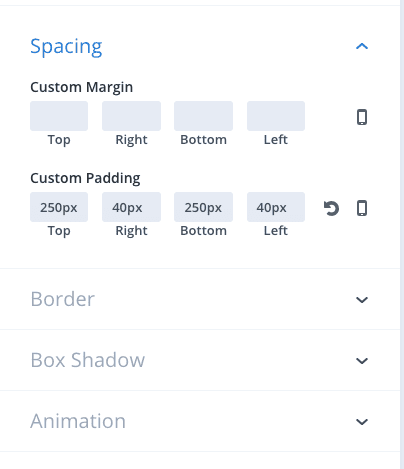Open responsive settings for Custom Margin
The height and width of the screenshot is (469, 404).
(362, 117)
